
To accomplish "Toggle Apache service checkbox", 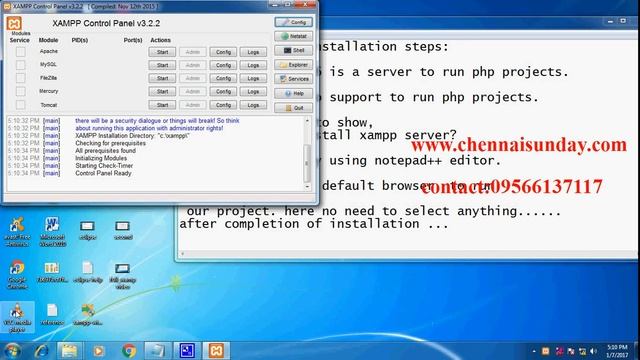I will click(20, 51).
